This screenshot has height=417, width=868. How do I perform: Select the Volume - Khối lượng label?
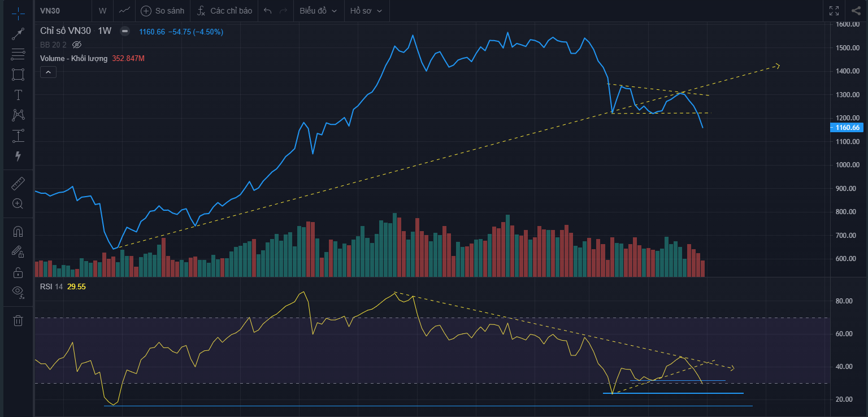tap(73, 58)
